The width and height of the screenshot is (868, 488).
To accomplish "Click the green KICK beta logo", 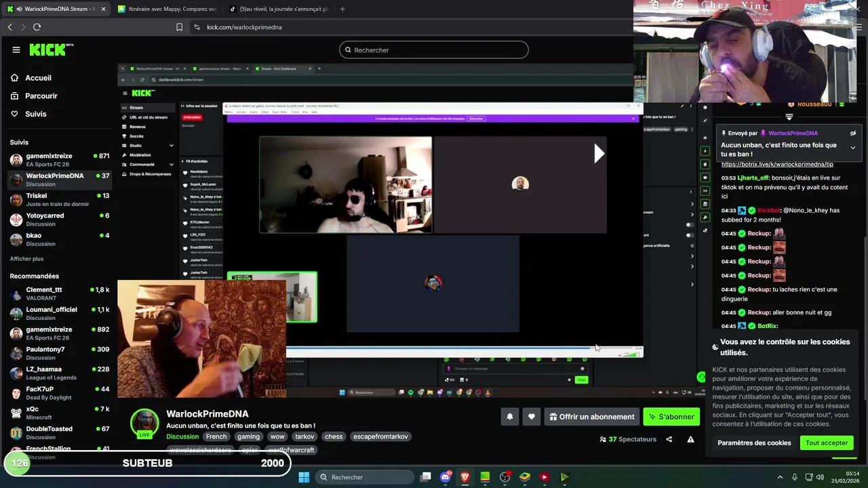I will point(52,49).
